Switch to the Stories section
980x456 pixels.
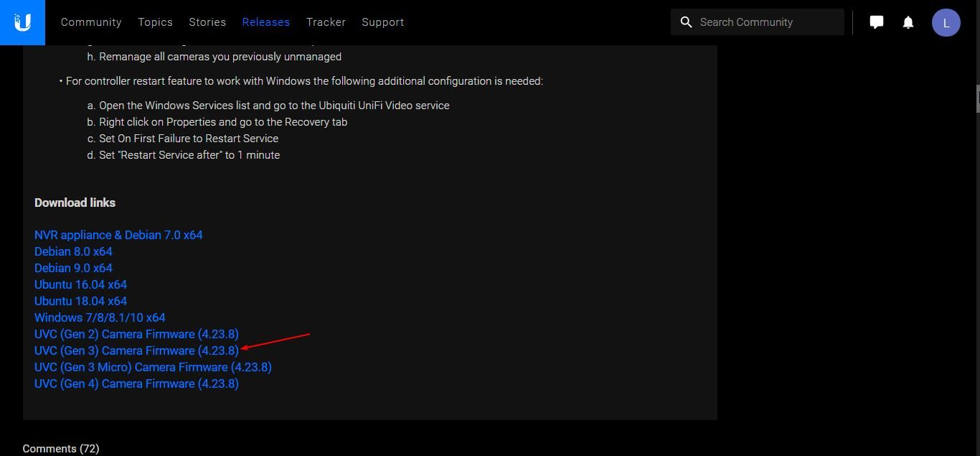207,22
